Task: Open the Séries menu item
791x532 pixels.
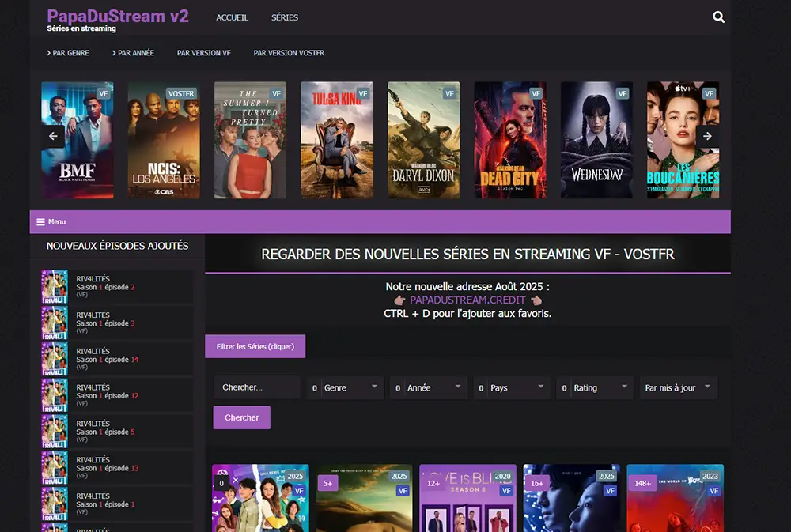Action: [285, 17]
